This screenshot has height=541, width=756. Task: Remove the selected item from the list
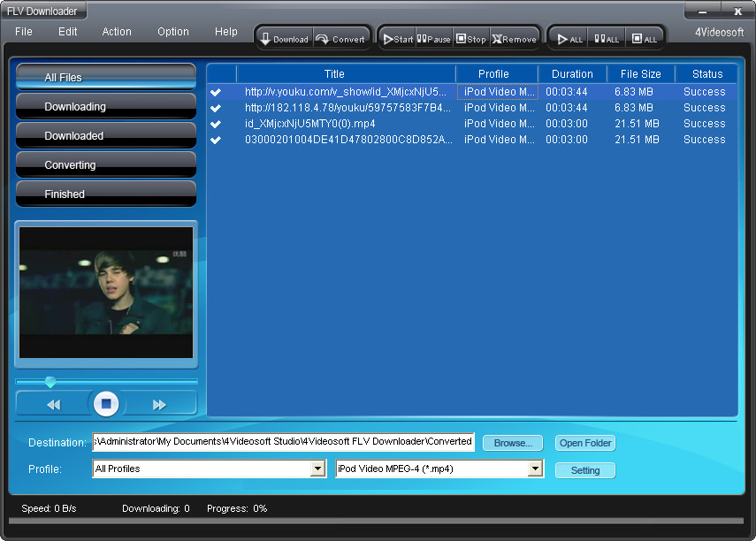pos(515,39)
